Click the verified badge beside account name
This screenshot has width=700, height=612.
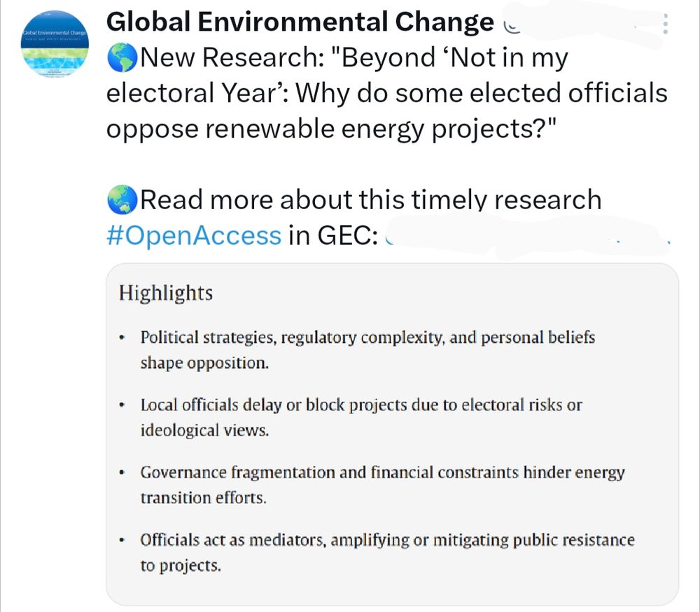click(512, 25)
